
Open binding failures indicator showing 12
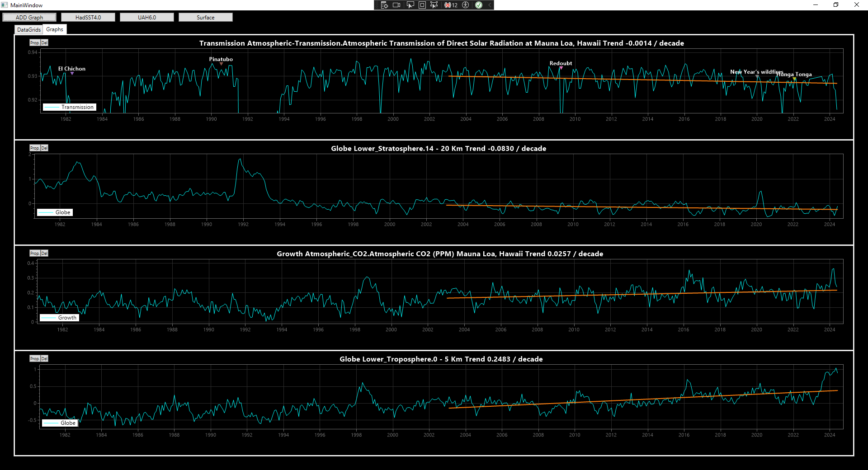tap(451, 5)
